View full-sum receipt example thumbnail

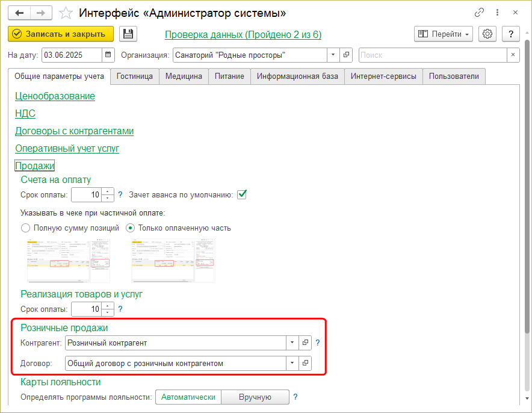coord(69,261)
